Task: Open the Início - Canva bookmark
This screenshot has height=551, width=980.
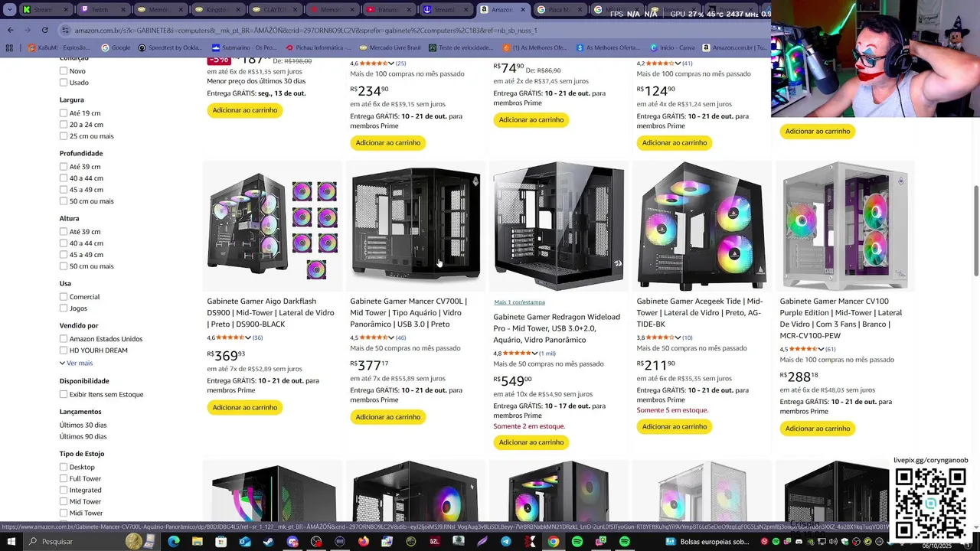Action: 671,47
